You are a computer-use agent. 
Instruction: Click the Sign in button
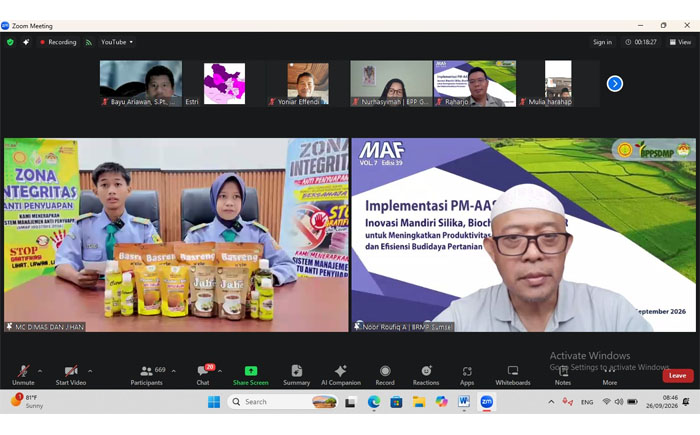[x=602, y=42]
